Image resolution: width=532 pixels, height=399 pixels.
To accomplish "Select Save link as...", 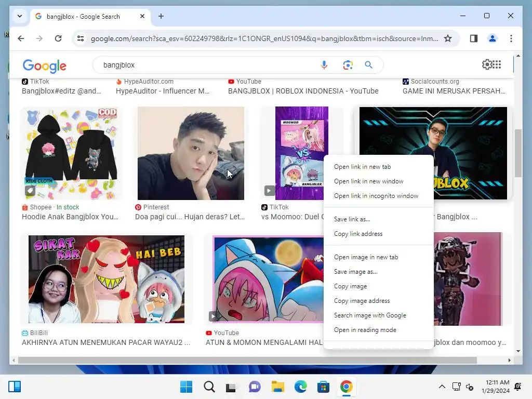I will point(352,219).
